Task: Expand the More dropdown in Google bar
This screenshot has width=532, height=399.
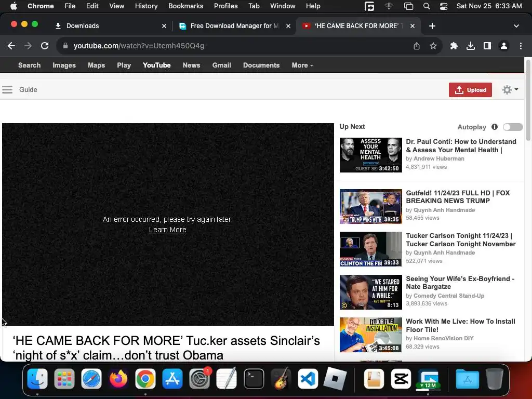Action: pos(302,65)
